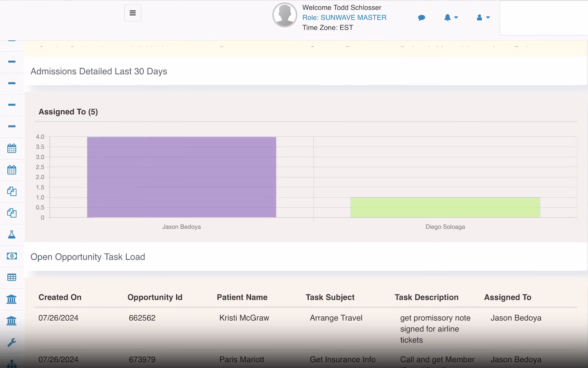Click the org chart icon at sidebar bottom
This screenshot has height=368, width=588.
[12, 363]
